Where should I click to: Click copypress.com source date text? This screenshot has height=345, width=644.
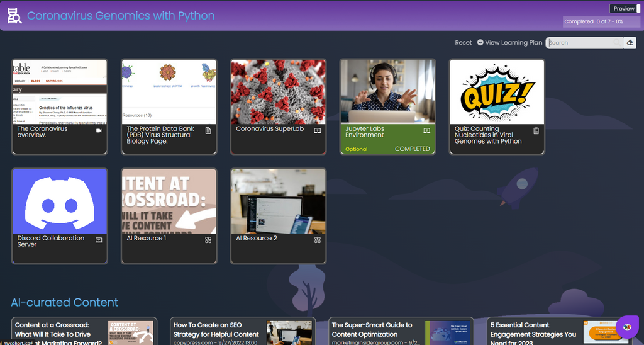click(x=214, y=342)
